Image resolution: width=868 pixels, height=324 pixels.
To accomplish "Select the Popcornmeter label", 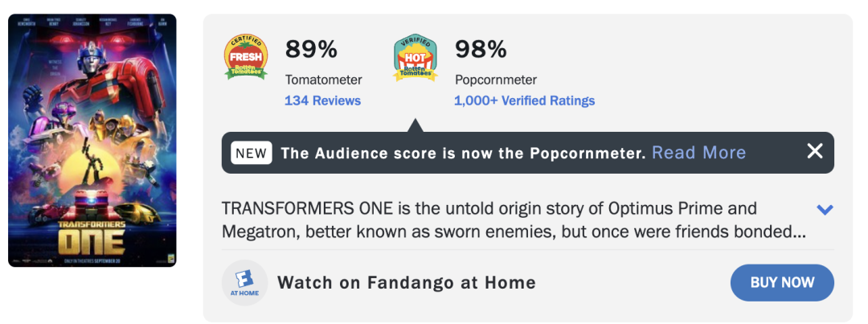I will [x=496, y=80].
